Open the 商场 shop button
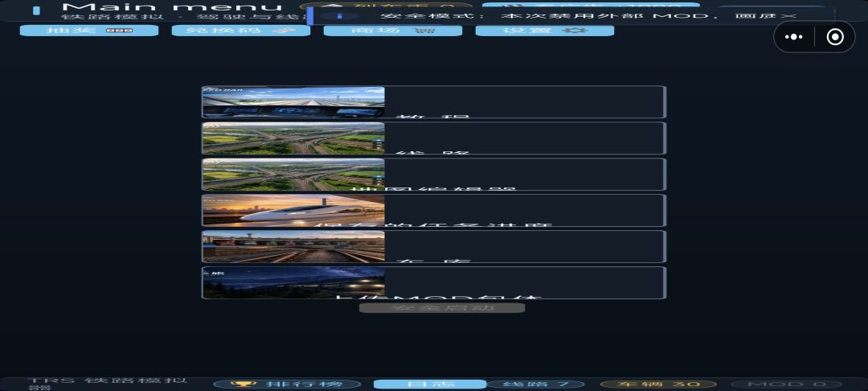 pos(393,31)
